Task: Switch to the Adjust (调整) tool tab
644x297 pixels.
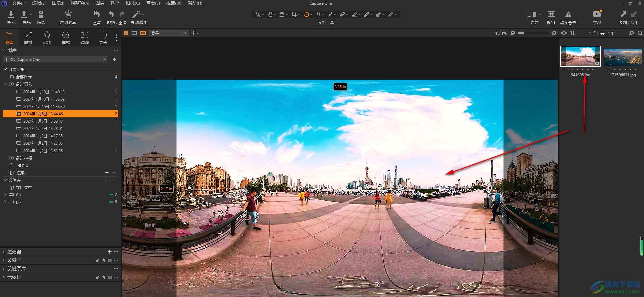Action: (x=84, y=38)
